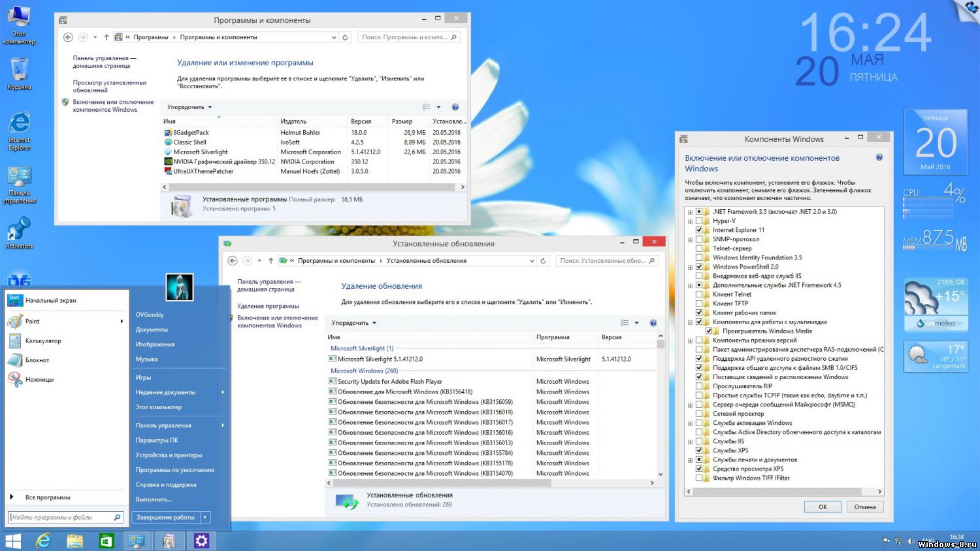Open Упорядочить dropdown in Программы и компоненты
Image resolution: width=980 pixels, height=551 pixels.
(189, 107)
